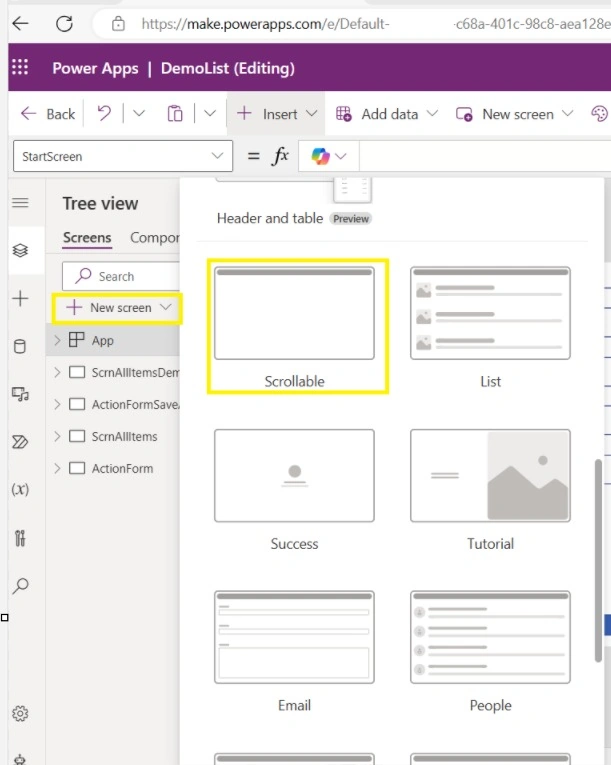Open the Settings gear in sidebar
611x765 pixels.
coord(20,713)
